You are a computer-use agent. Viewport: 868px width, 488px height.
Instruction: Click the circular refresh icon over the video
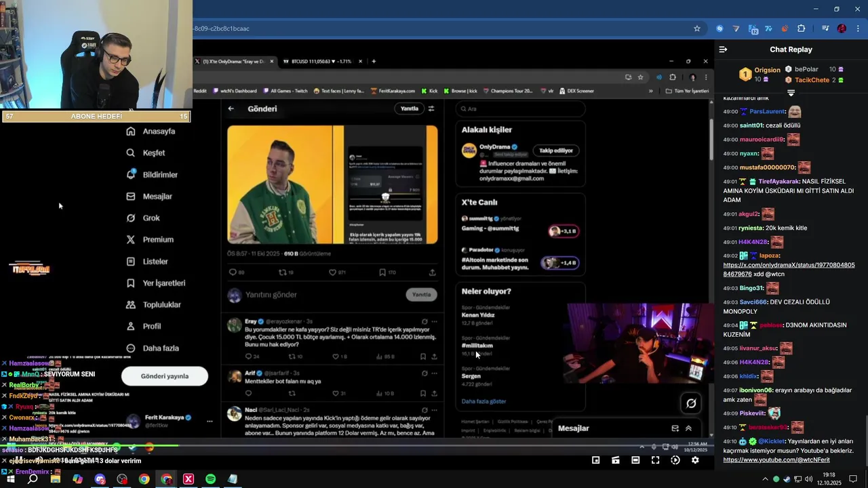691,403
